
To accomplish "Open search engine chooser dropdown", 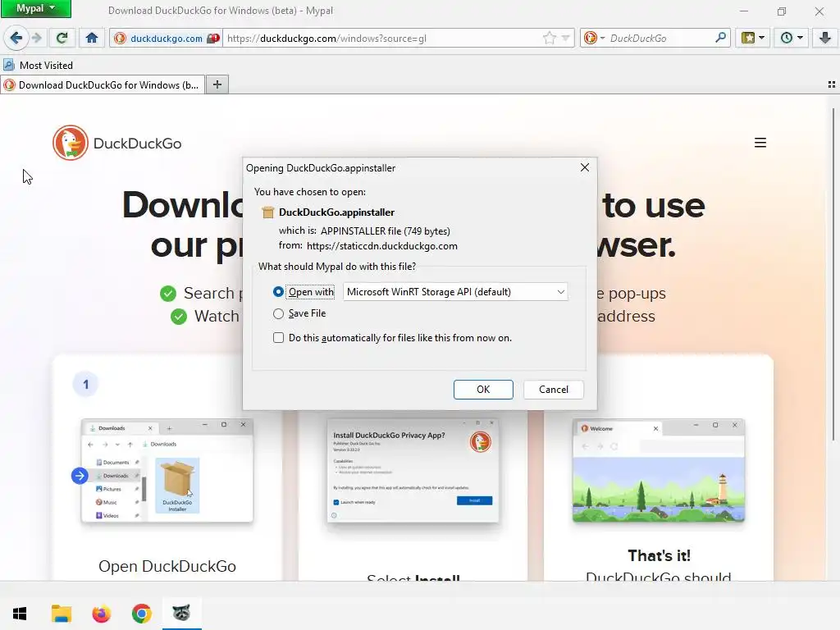I will point(595,38).
